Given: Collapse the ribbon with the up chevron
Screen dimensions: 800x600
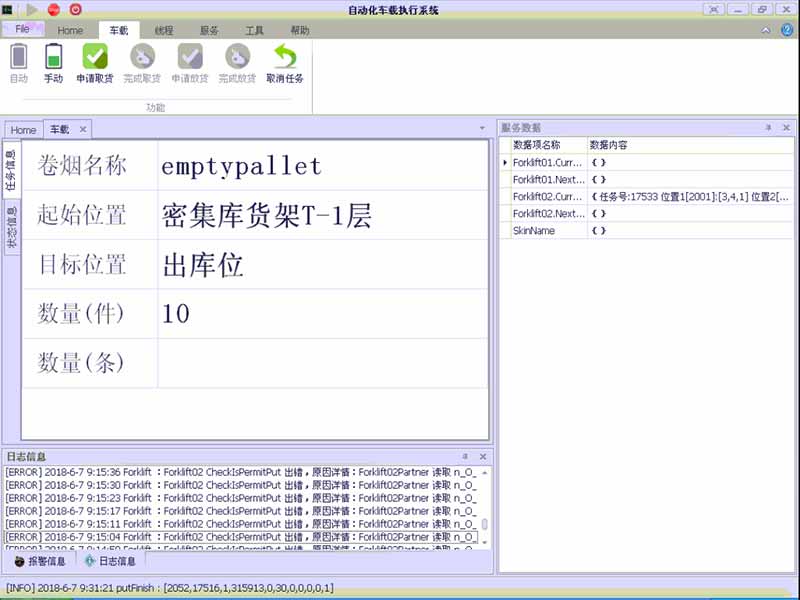Looking at the screenshot, I should (x=766, y=30).
